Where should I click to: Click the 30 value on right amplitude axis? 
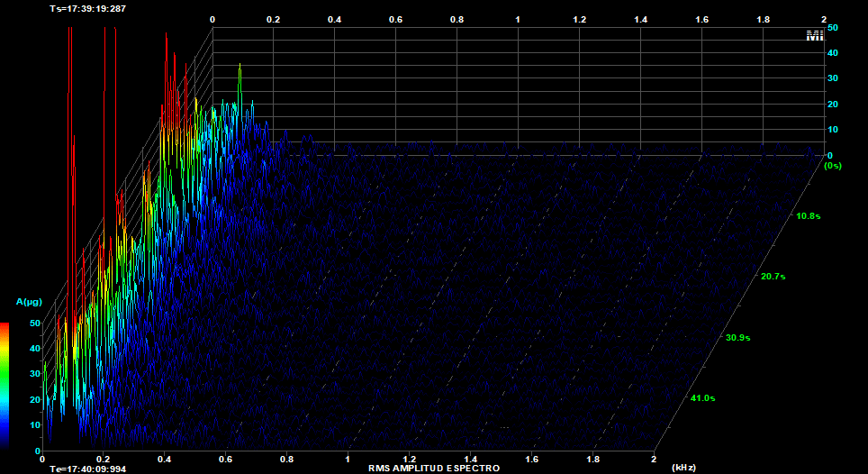[833, 78]
